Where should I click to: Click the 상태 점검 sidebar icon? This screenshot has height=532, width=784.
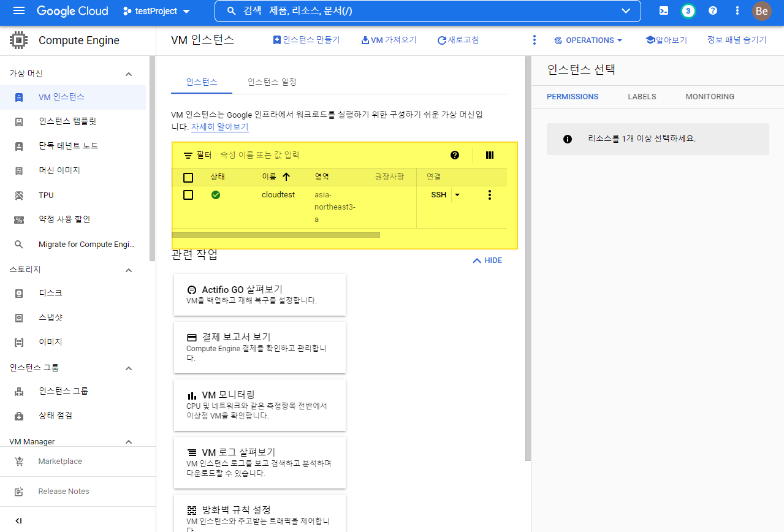click(19, 416)
